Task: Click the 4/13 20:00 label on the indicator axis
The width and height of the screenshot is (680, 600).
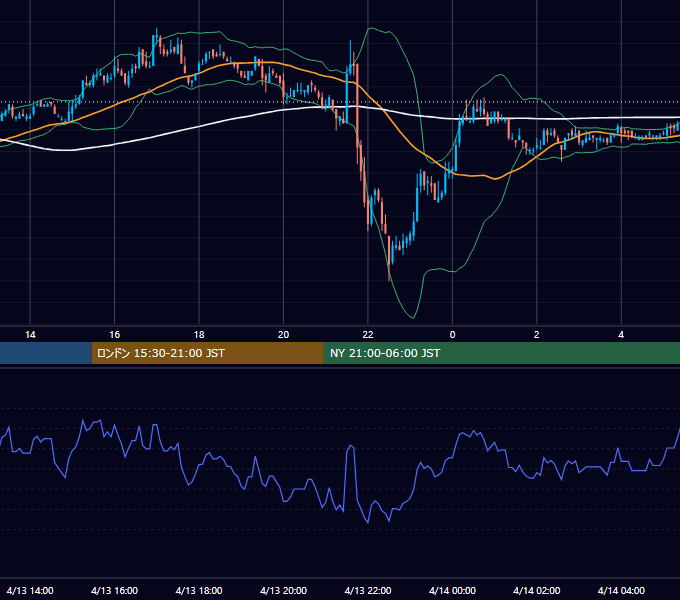Action: coord(283,590)
